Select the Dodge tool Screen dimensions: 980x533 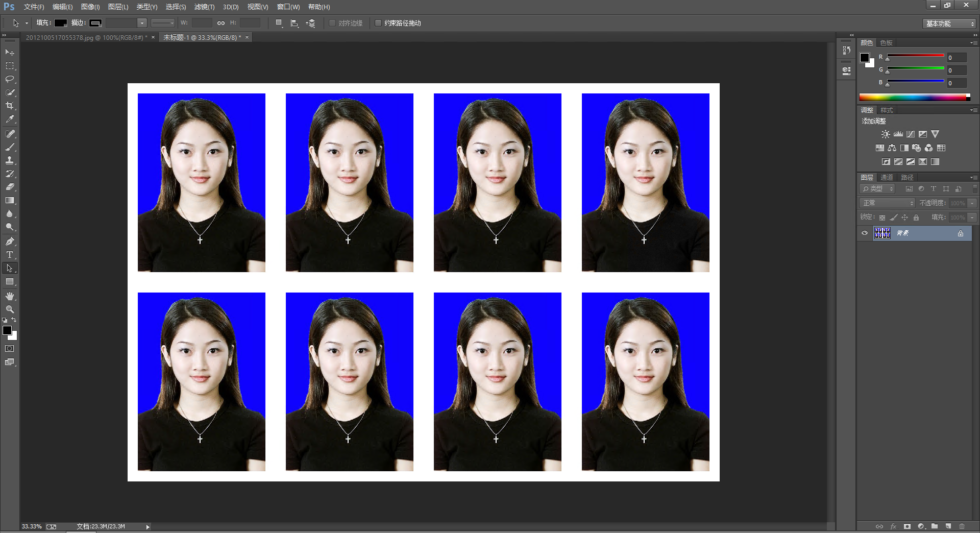point(10,227)
